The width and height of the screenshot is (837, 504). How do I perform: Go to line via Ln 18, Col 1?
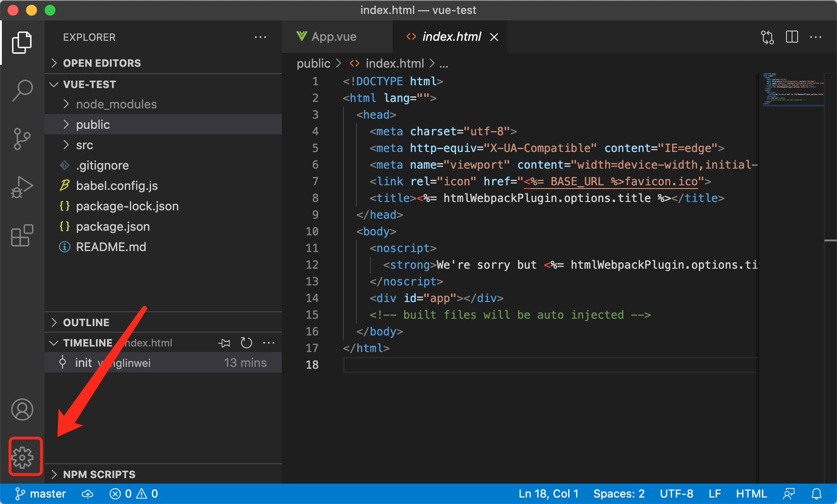click(x=548, y=494)
